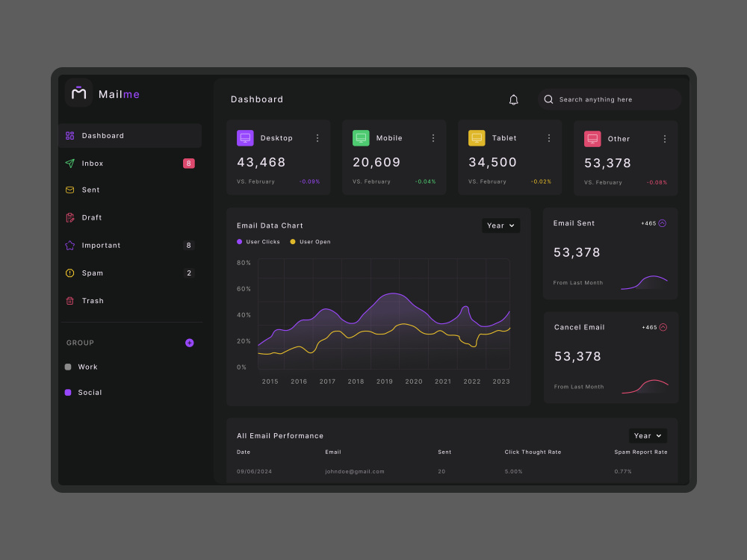
Task: Click the Draft clipboard icon
Action: pos(69,217)
